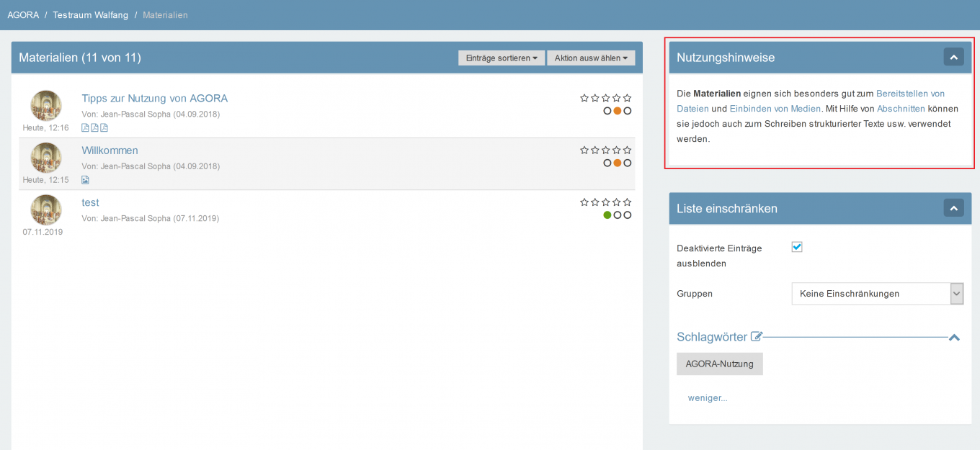Click the edit icon beside Schlagwörter
This screenshot has width=980, height=450.
click(756, 336)
